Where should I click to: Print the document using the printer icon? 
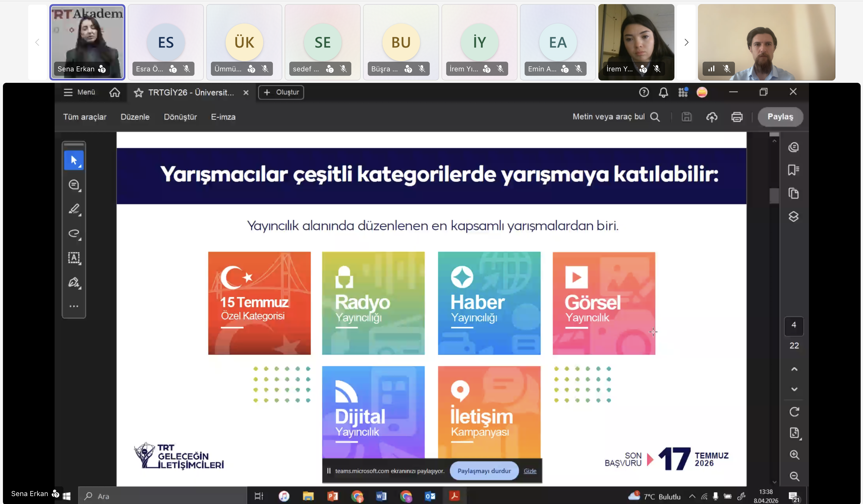click(x=737, y=117)
